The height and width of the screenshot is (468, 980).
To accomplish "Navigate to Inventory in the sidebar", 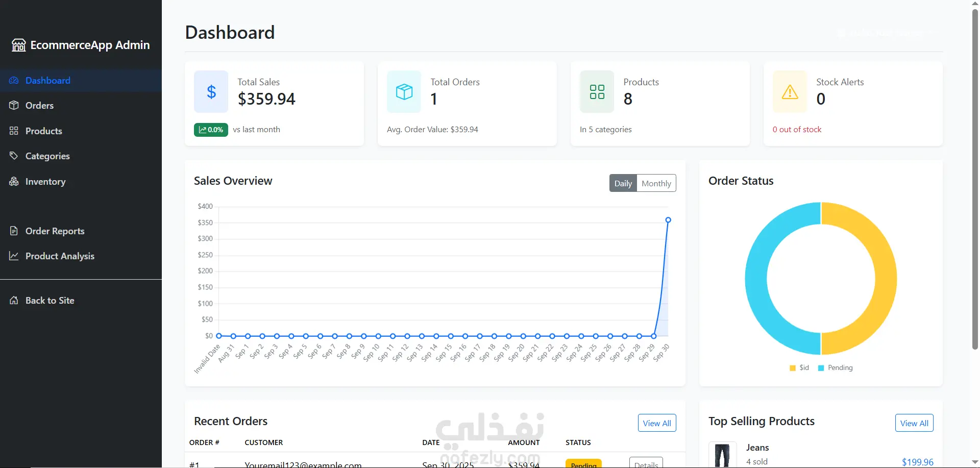I will [81, 181].
